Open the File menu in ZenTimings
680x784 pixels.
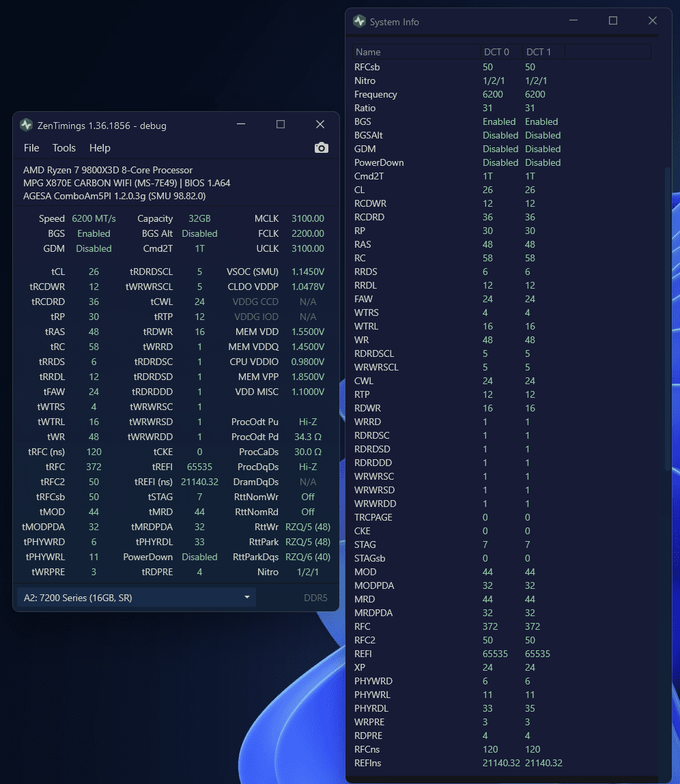tap(31, 148)
